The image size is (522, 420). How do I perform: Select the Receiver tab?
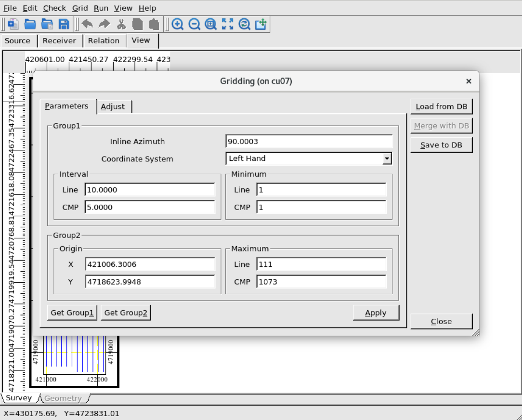click(x=59, y=41)
